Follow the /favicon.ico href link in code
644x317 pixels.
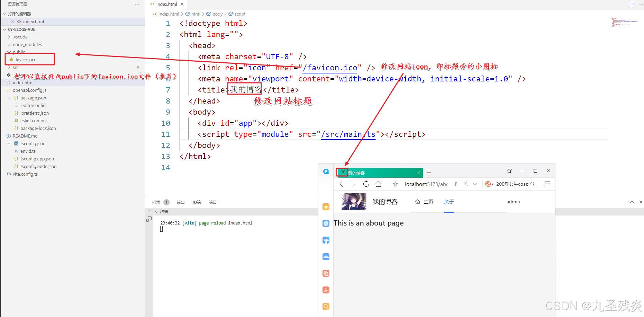coord(330,68)
